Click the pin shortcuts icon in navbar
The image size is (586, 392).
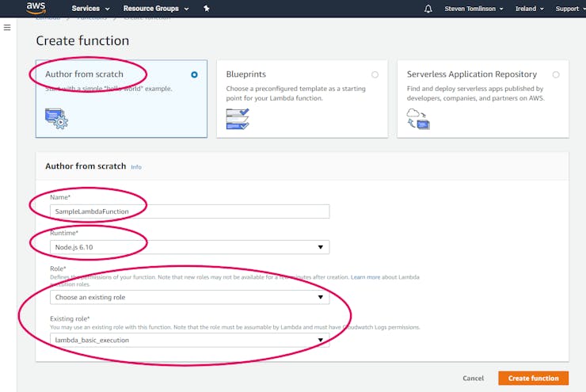(207, 8)
